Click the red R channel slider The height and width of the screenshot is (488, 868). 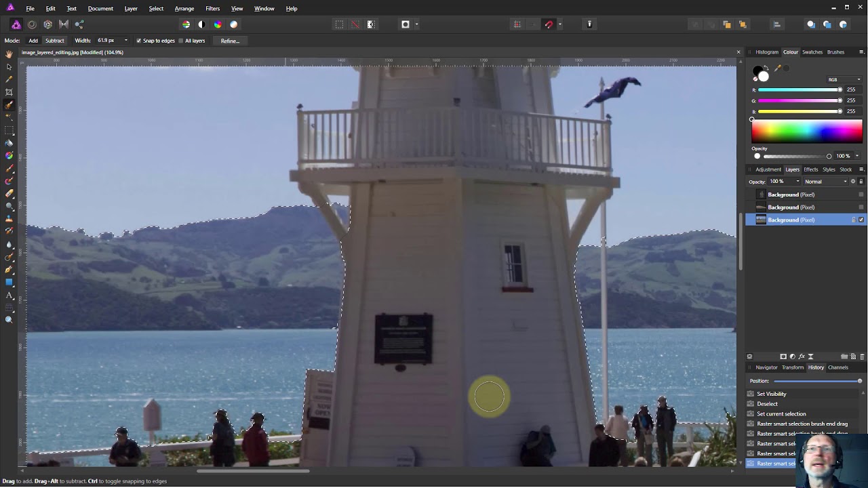point(800,89)
